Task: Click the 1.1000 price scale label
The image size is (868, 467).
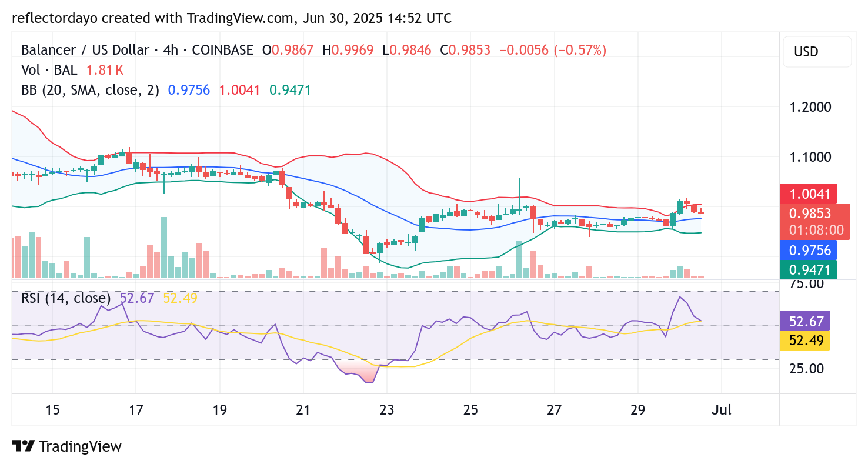Action: click(810, 157)
